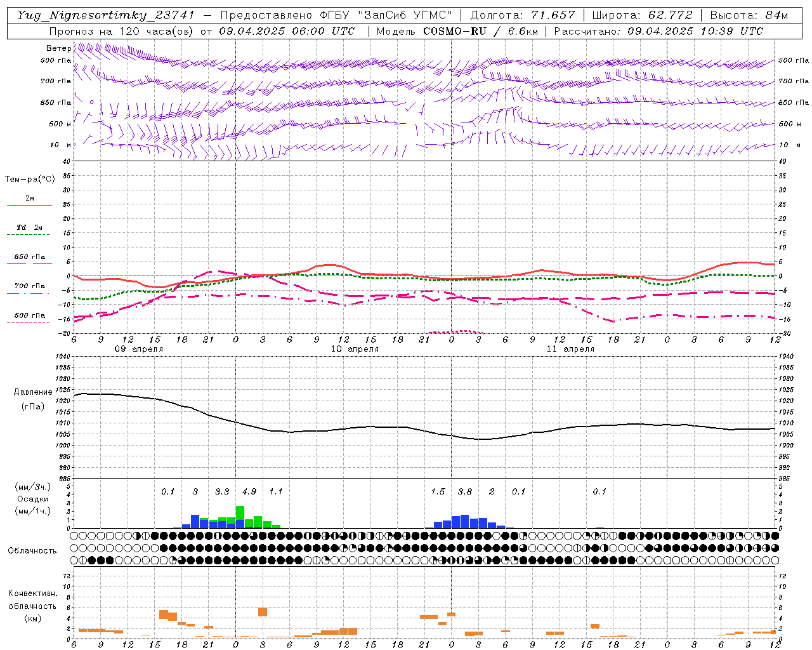
Task: Click the Тем-ра(°C) panel label
Action: pos(30,180)
